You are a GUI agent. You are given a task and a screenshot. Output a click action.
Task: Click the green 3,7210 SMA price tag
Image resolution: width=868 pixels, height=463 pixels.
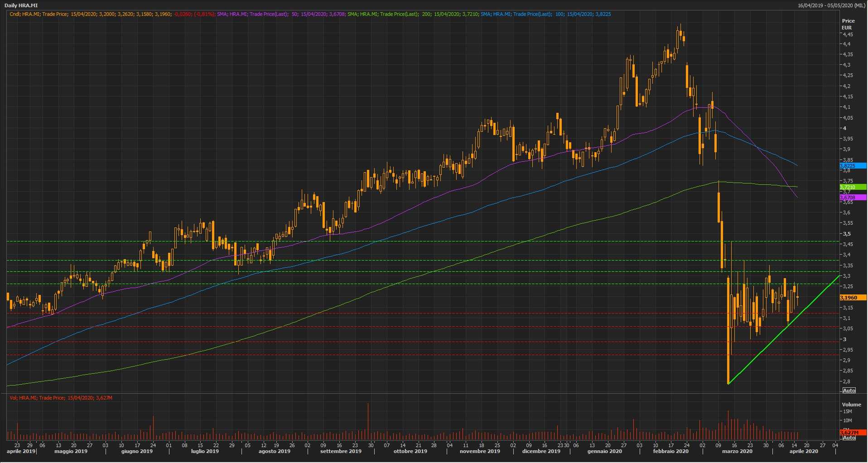tap(852, 187)
